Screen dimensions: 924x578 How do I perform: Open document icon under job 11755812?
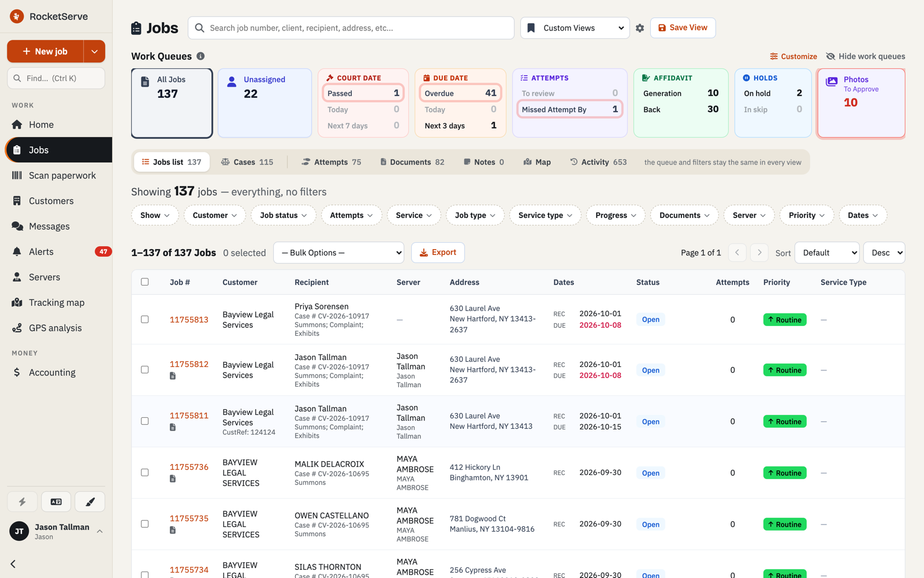(173, 376)
